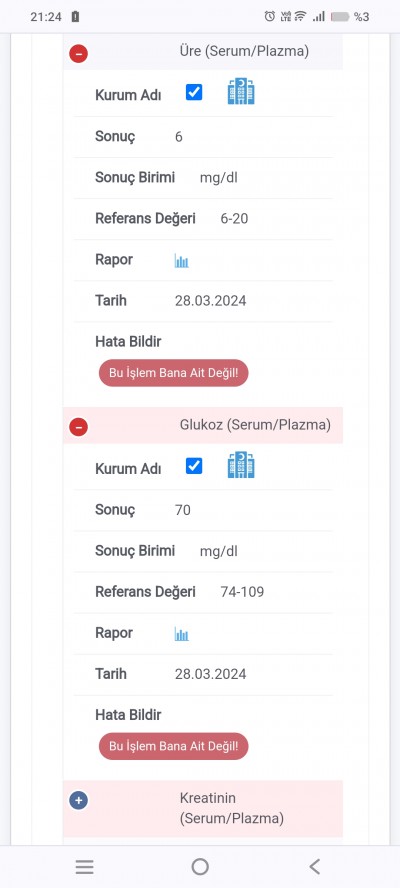Image resolution: width=400 pixels, height=888 pixels.
Task: Open the hospital building icon under Üre
Action: pos(241,92)
